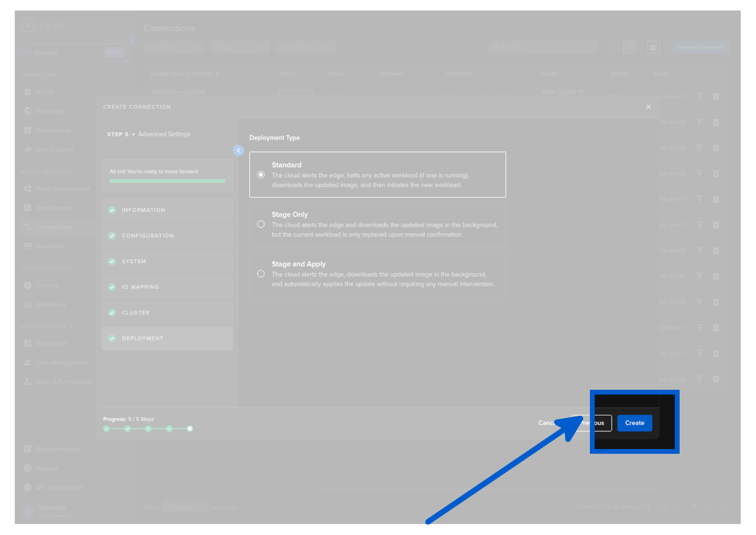Select Stage and Apply radio button
This screenshot has width=756, height=535.
click(x=261, y=274)
